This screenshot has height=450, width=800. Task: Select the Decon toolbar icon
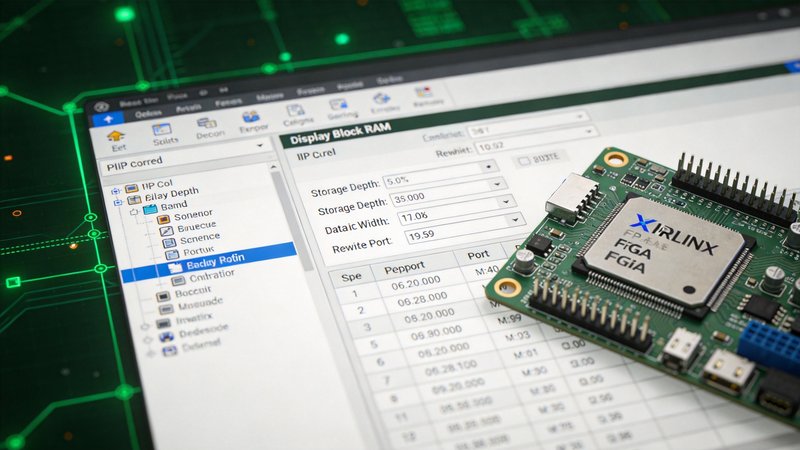(x=207, y=123)
